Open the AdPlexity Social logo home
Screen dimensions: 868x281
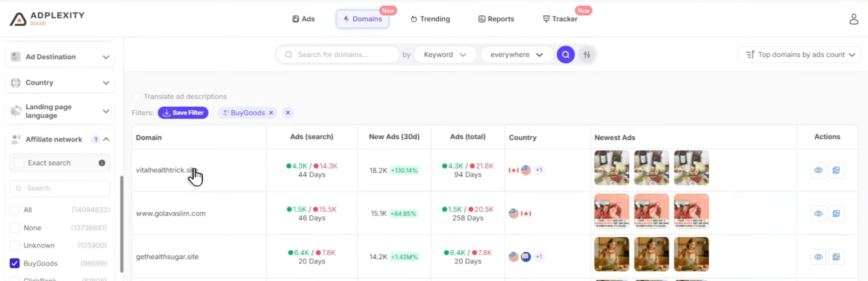point(47,19)
